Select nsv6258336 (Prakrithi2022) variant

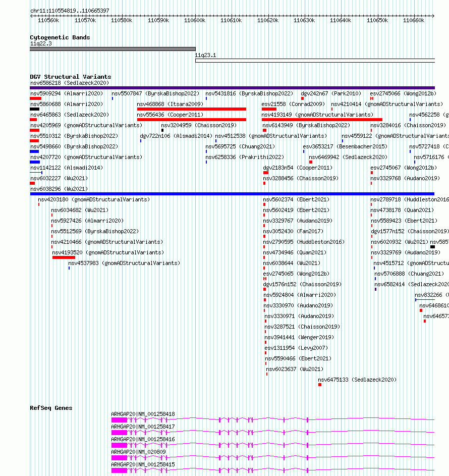coord(245,157)
